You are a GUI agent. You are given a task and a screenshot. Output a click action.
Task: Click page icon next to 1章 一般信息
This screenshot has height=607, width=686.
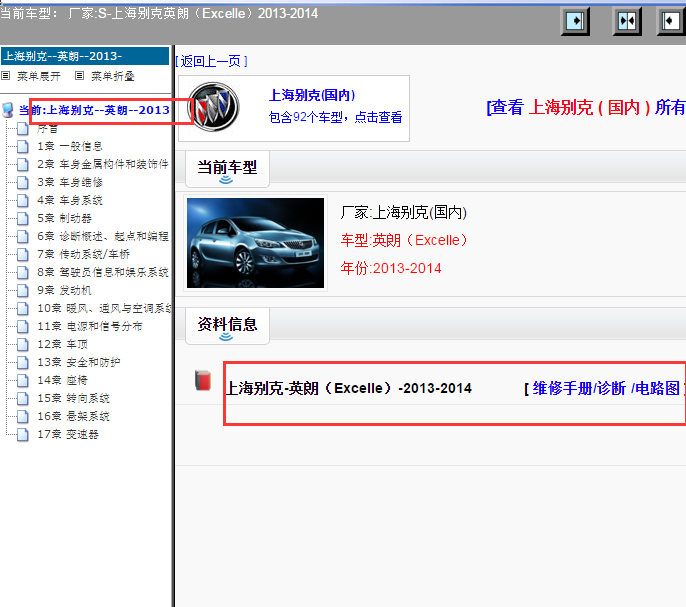[23, 146]
